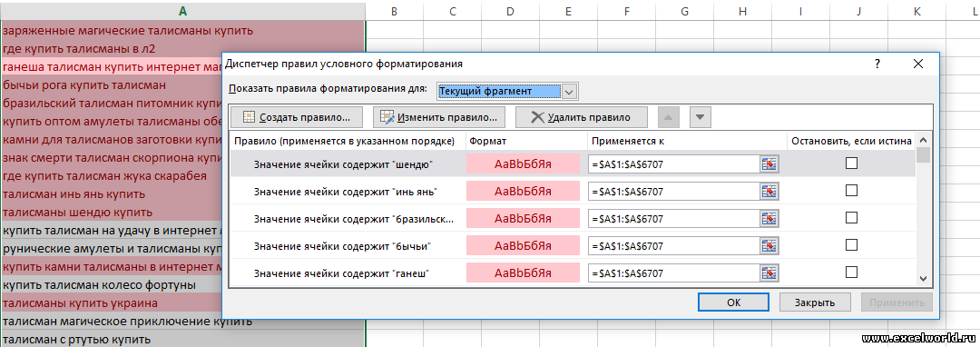Close the conditional formatting dialog with X
The image size is (980, 347).
point(918,64)
